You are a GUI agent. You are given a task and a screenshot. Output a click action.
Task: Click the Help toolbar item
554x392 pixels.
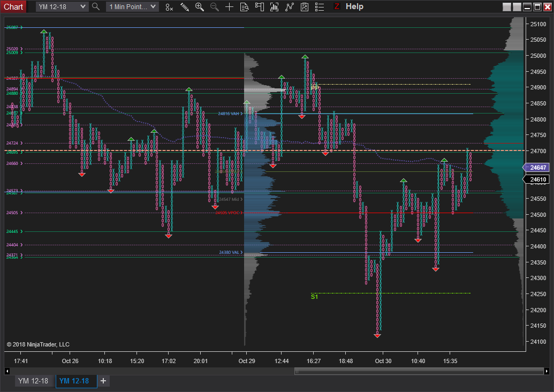(x=354, y=6)
